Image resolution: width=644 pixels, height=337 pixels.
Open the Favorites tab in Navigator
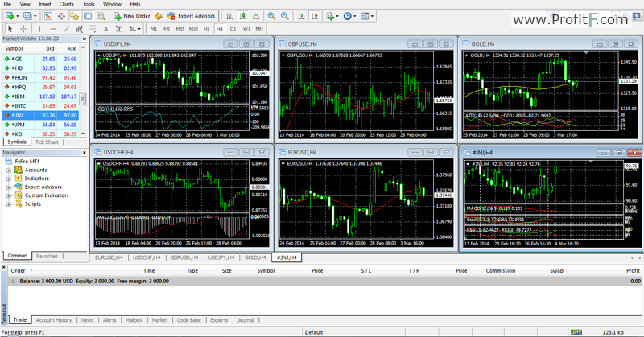pos(47,256)
